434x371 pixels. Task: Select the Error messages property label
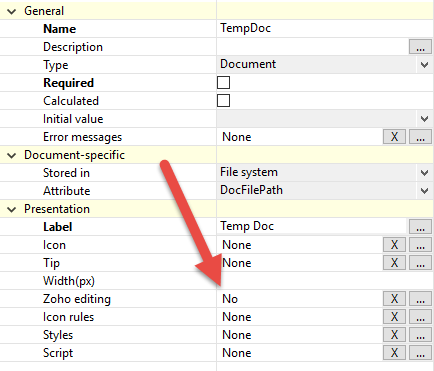(x=82, y=137)
